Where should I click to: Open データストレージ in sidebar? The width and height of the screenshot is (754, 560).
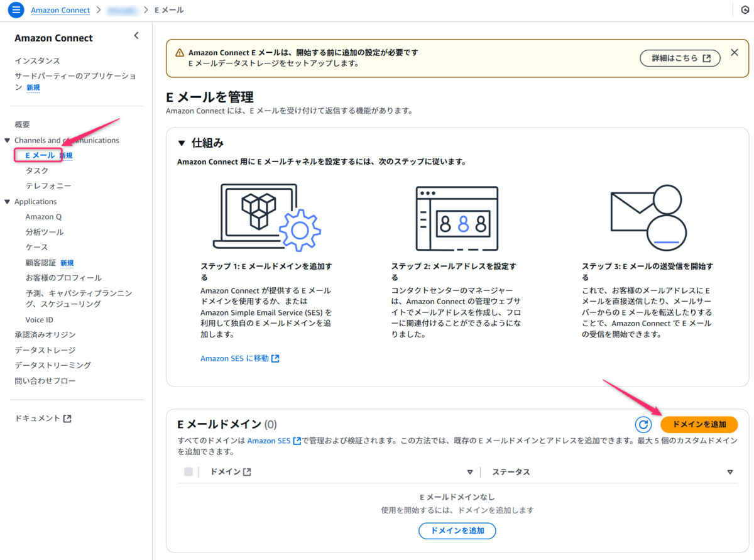pyautogui.click(x=45, y=350)
